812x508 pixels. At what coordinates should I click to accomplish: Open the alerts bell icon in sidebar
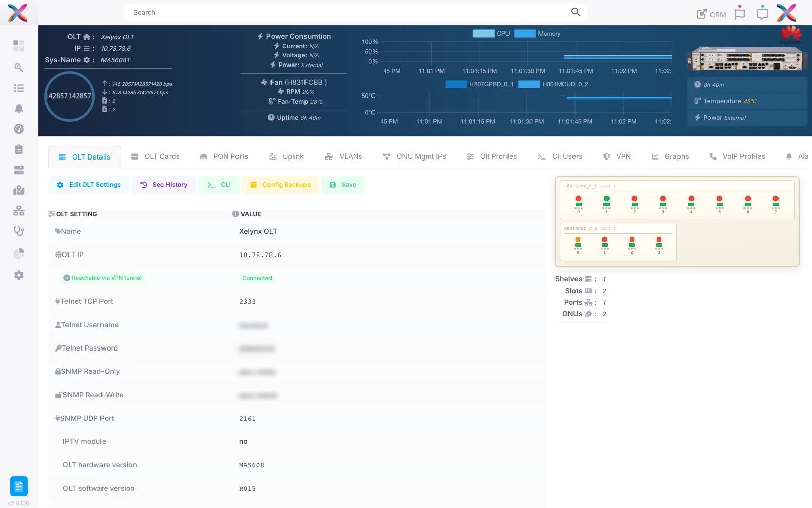point(19,108)
